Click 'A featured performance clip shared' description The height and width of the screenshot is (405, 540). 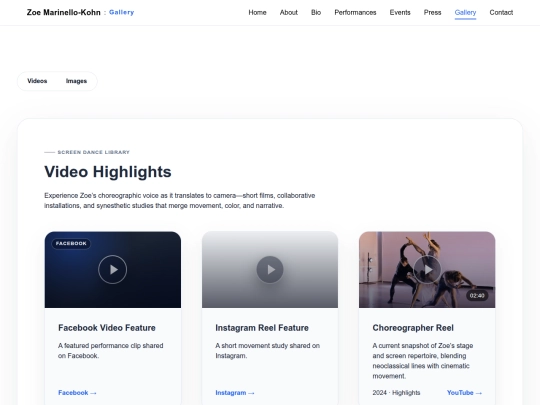point(111,351)
